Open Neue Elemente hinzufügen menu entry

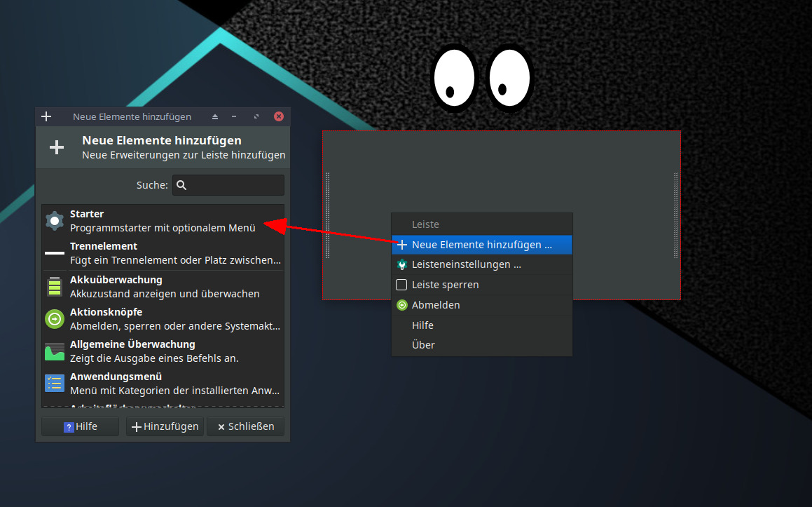481,245
